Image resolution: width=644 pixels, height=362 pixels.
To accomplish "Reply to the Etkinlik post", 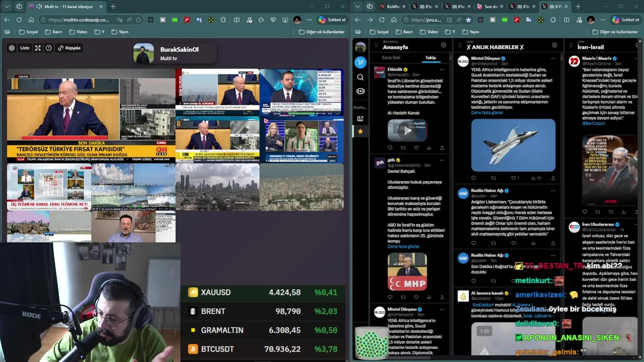I will pos(390,148).
